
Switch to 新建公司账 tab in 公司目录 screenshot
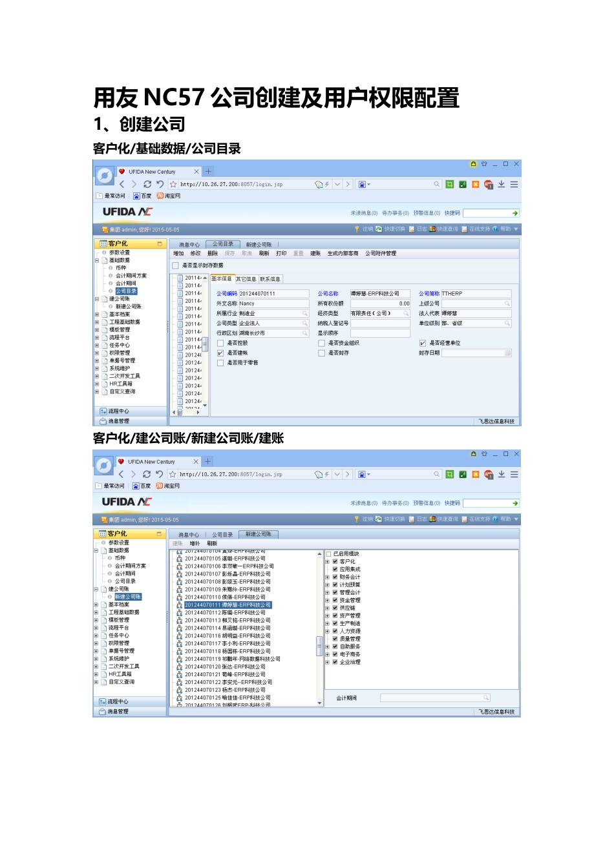259,245
